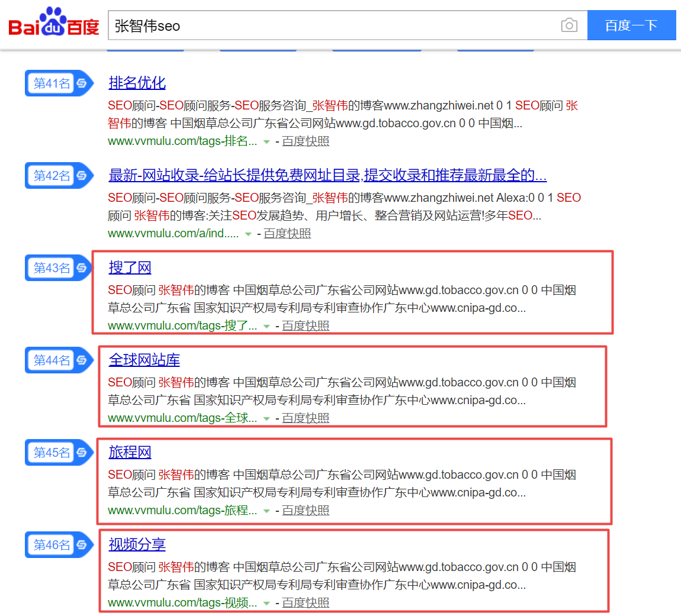Click URL www.vvmulu.com/a/ind.....
Viewport: 681px width, 616px height.
pyautogui.click(x=174, y=234)
